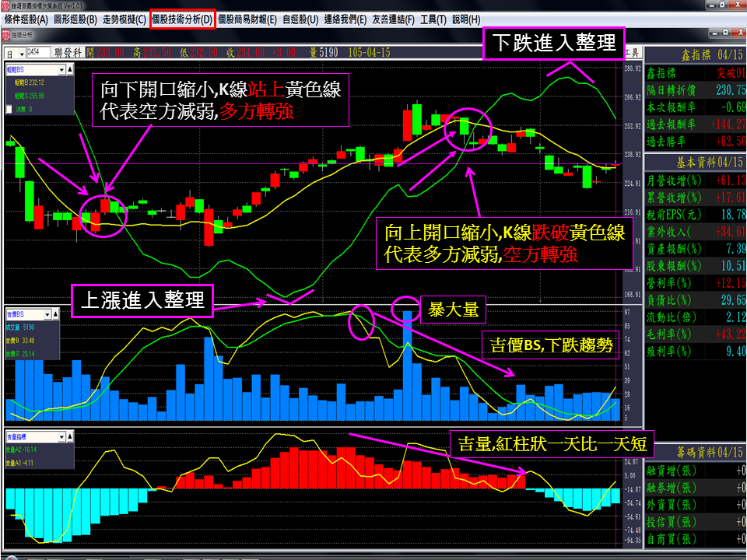The height and width of the screenshot is (560, 747).
Task: Open the 個股簡易財報(E) menu
Action: click(x=247, y=19)
